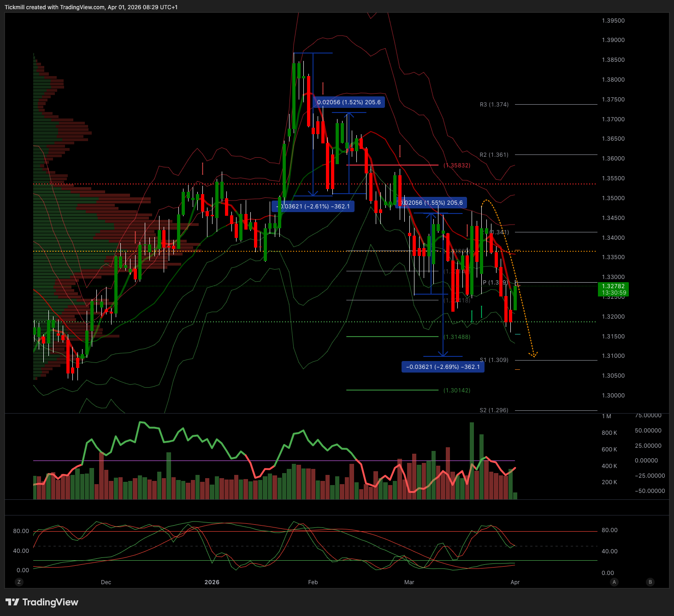Click the green 1.31488 target level label
Image resolution: width=674 pixels, height=616 pixels.
pos(457,337)
